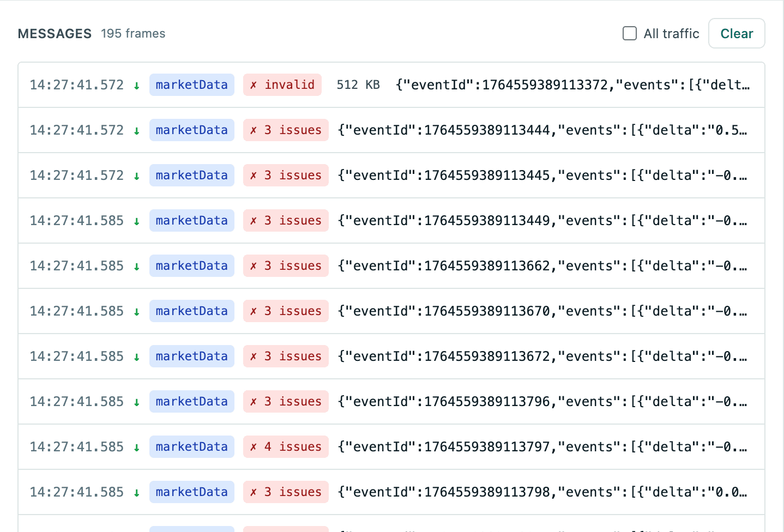
Task: Click the incoming arrow for event ending 113662
Action: tap(137, 266)
